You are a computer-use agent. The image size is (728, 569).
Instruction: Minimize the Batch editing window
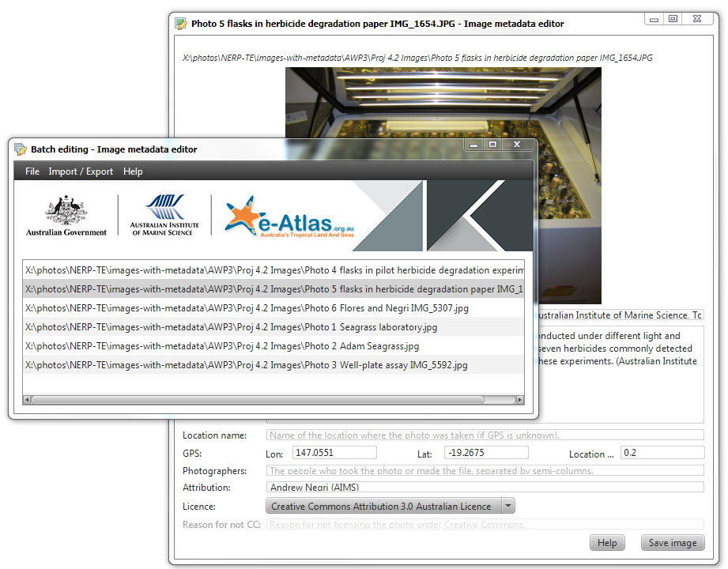pyautogui.click(x=473, y=145)
